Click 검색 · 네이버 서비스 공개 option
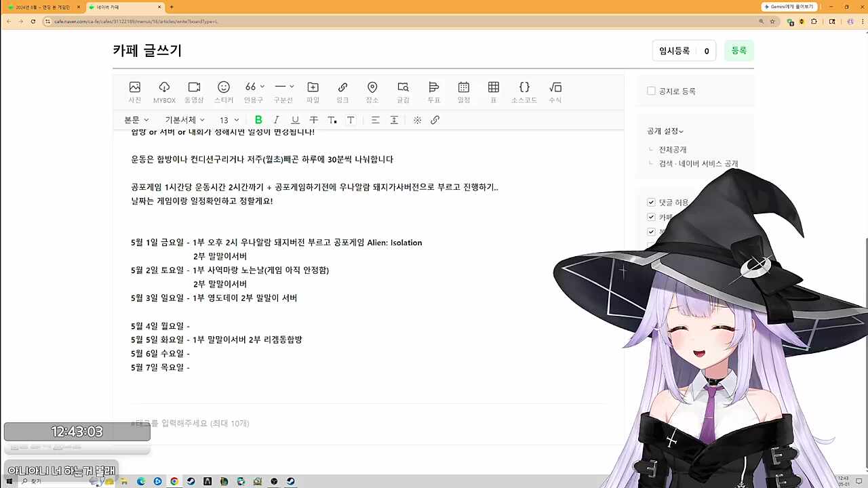Screen dimensions: 868x488 [x=698, y=164]
